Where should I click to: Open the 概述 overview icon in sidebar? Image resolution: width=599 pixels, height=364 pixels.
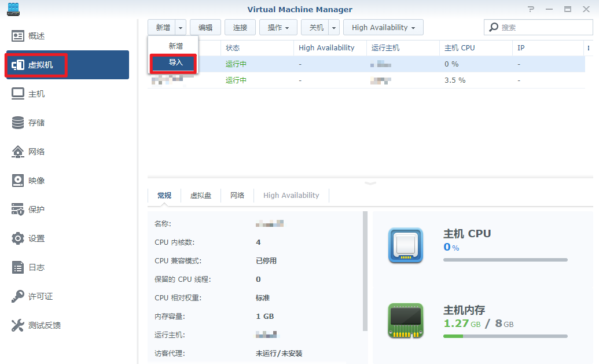18,36
